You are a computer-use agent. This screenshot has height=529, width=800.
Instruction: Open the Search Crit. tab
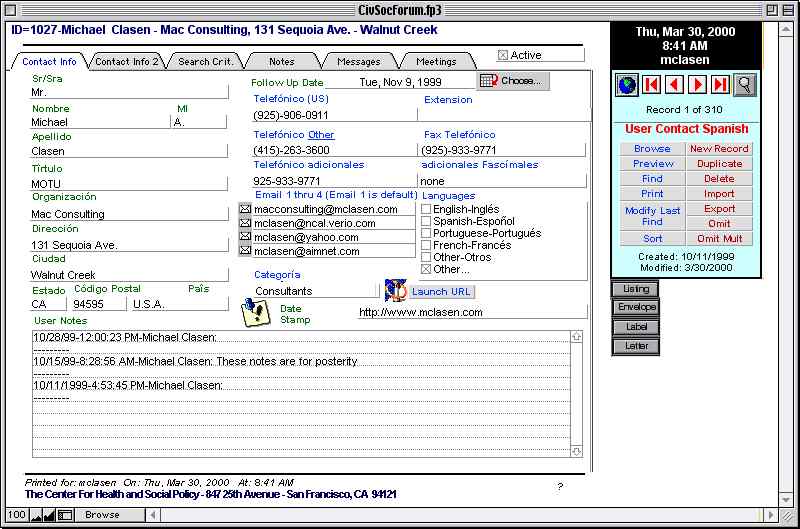205,62
